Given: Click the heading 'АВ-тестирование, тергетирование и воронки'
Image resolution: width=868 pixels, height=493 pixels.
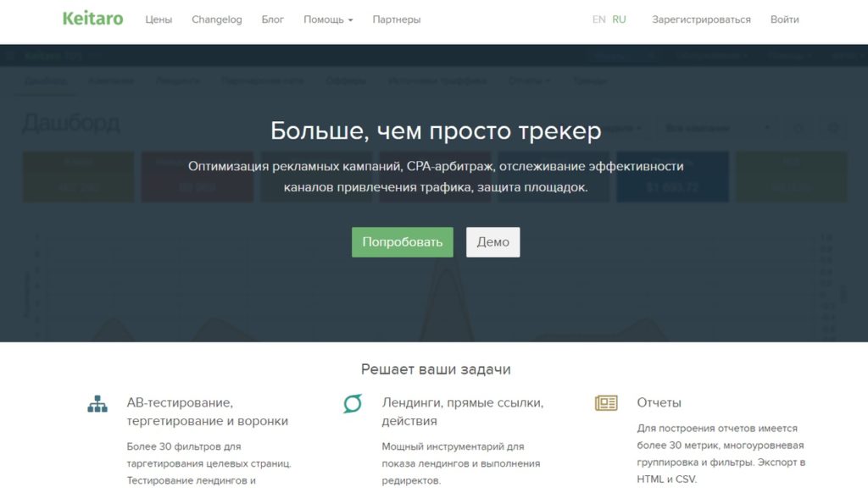Looking at the screenshot, I should pyautogui.click(x=207, y=411).
